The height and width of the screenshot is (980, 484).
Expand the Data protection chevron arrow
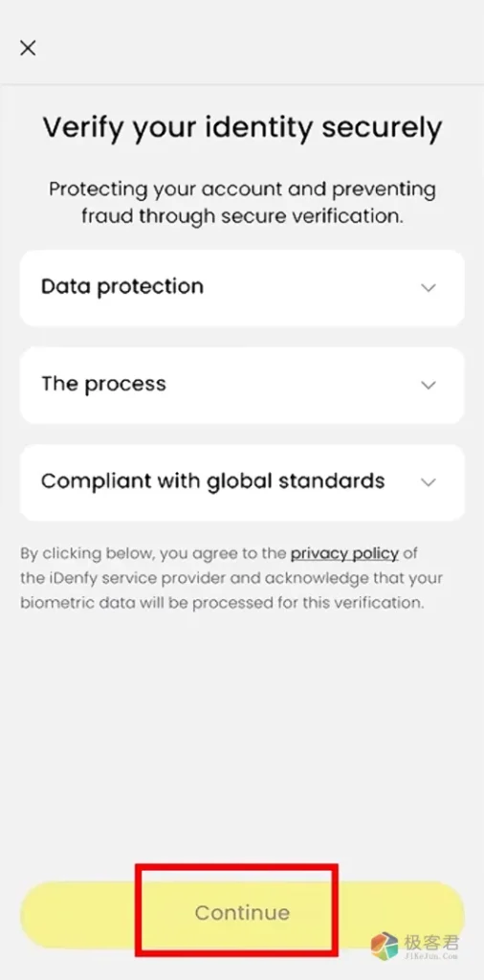(x=428, y=287)
